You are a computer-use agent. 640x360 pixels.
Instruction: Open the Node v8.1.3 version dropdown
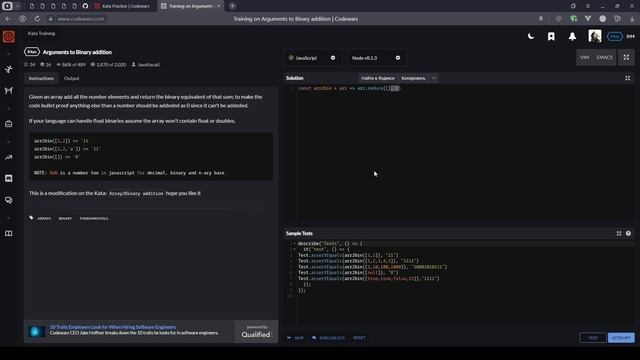376,58
